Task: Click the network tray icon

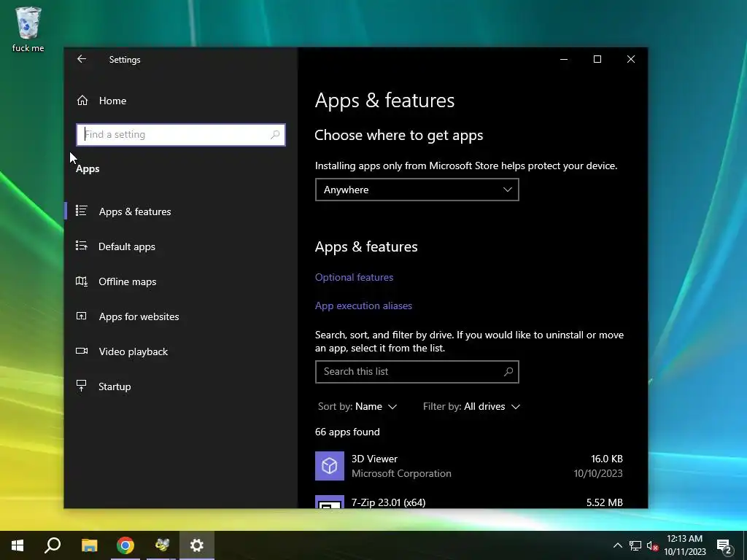Action: coord(635,545)
